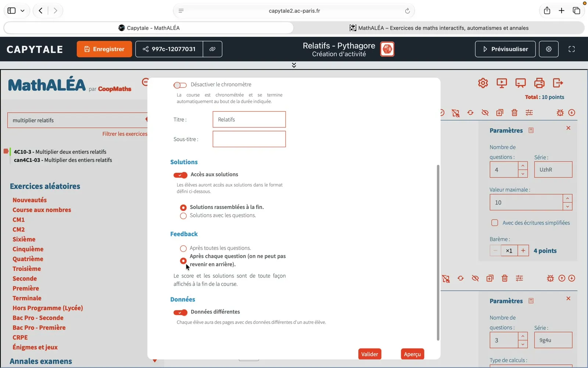Increase Nombre de questions for first exercise
The width and height of the screenshot is (588, 368).
[523, 166]
